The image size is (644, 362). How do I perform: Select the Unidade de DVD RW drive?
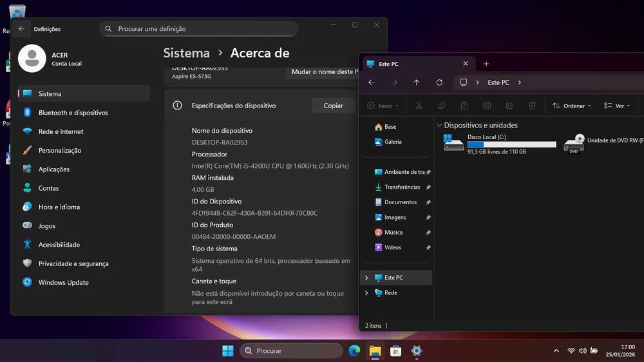pos(603,144)
